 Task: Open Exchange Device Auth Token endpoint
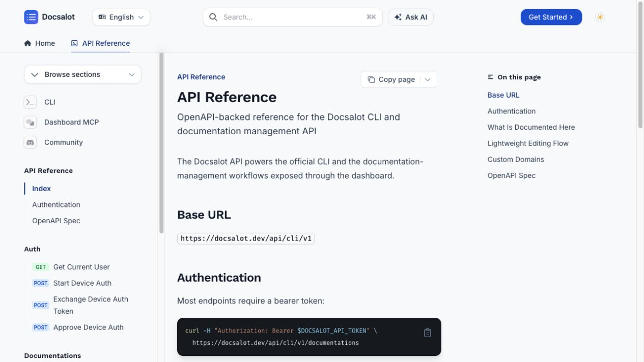pos(91,305)
